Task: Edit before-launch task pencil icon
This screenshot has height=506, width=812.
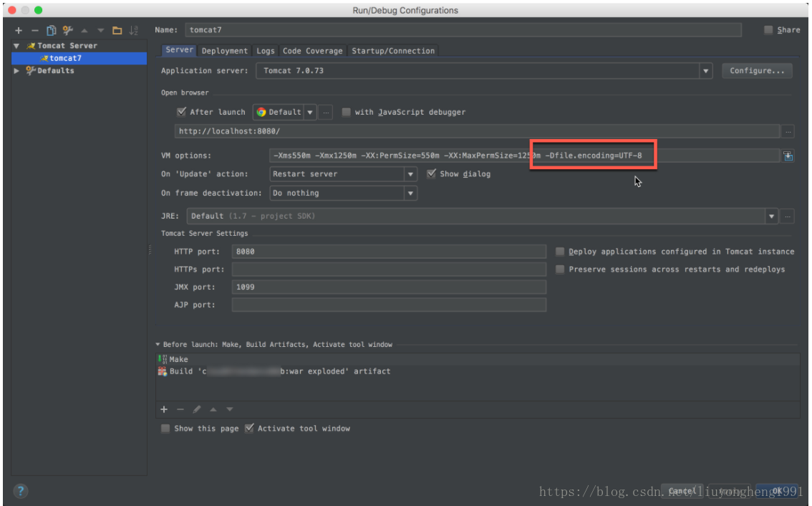Action: (197, 409)
